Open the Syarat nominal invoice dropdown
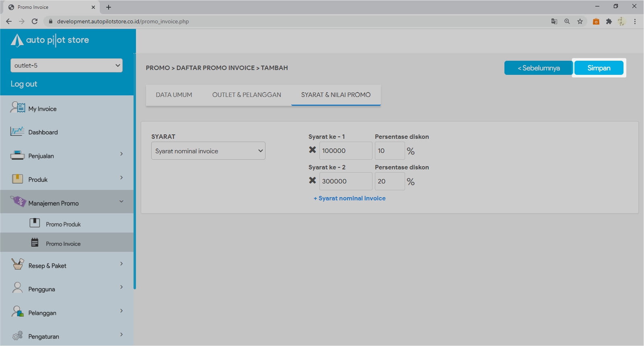The height and width of the screenshot is (346, 644). (208, 151)
